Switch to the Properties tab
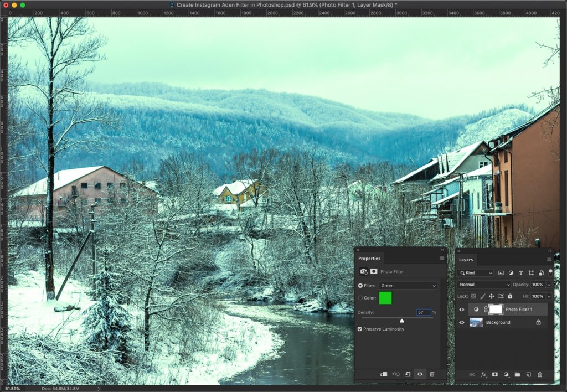The image size is (567, 392). click(369, 258)
